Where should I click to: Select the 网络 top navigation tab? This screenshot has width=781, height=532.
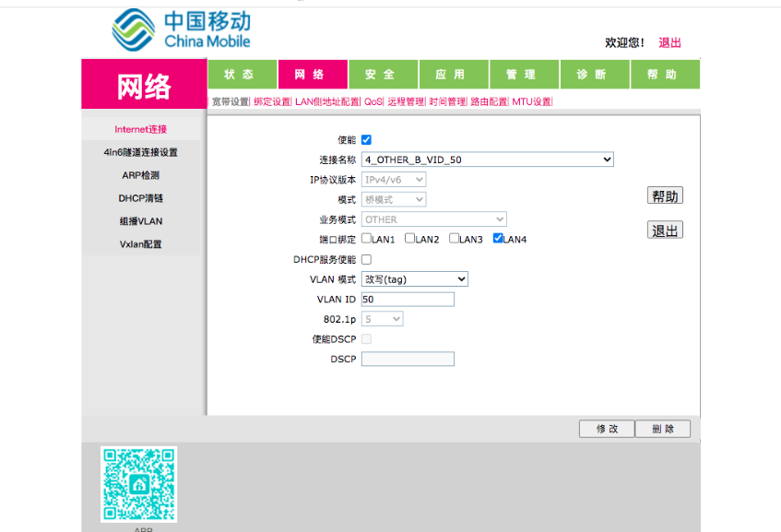click(313, 74)
